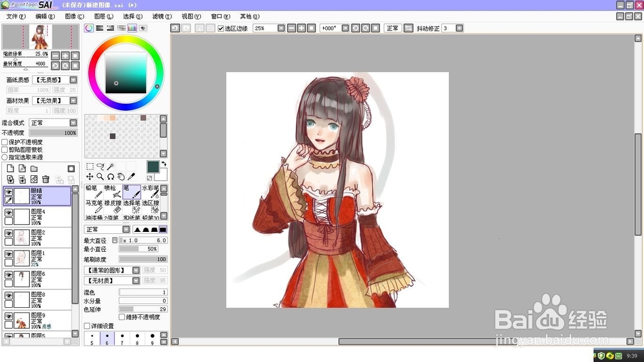This screenshot has height=362, width=644.
Task: Open the 选择 menu
Action: tap(133, 17)
